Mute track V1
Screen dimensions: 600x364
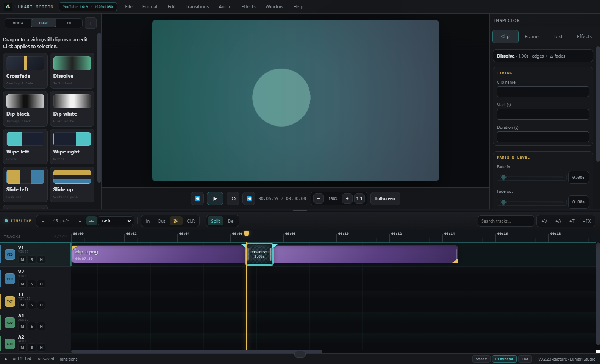coord(22,260)
